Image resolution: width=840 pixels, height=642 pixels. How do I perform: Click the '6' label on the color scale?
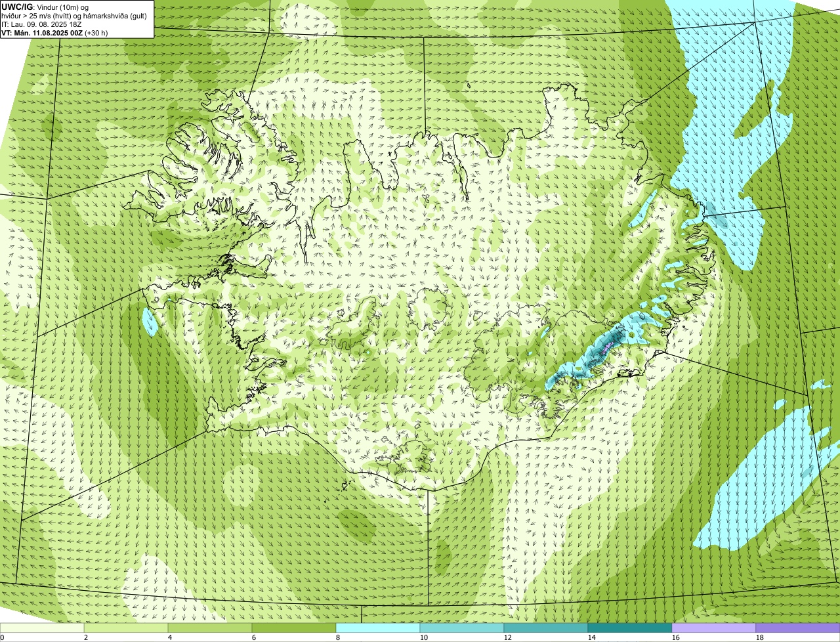point(254,637)
